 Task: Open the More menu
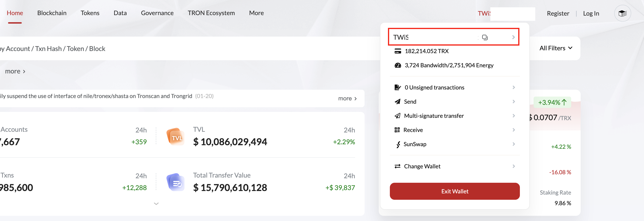click(256, 13)
